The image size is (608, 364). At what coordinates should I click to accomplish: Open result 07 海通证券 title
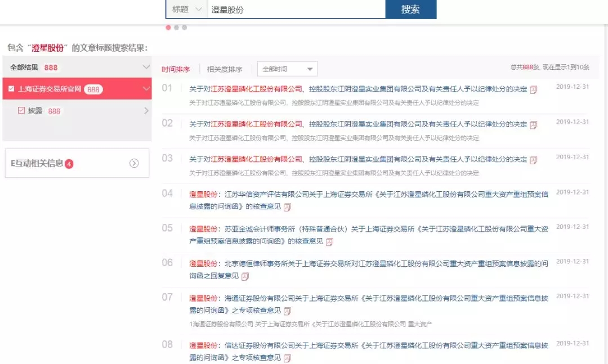point(369,304)
